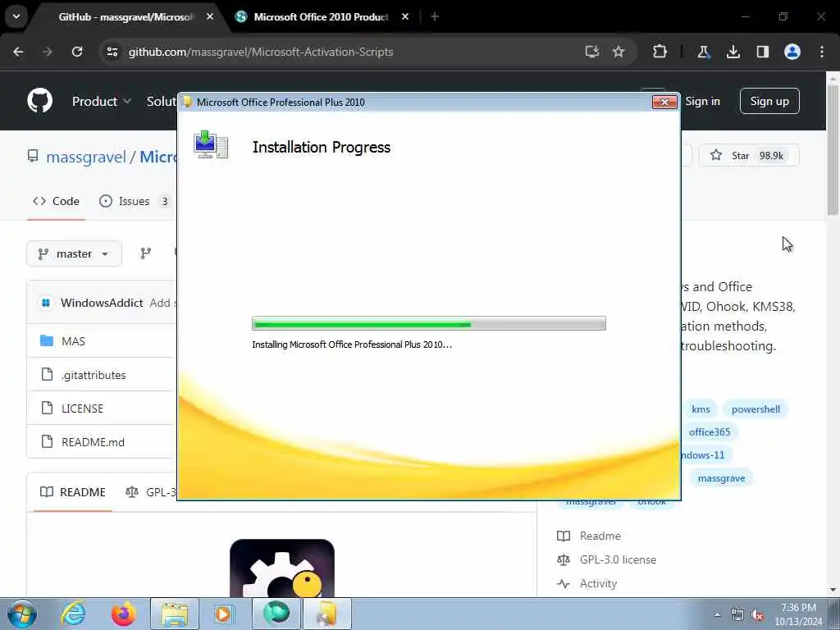840x630 pixels.
Task: Open Chrome Labs flask icon
Action: (703, 52)
